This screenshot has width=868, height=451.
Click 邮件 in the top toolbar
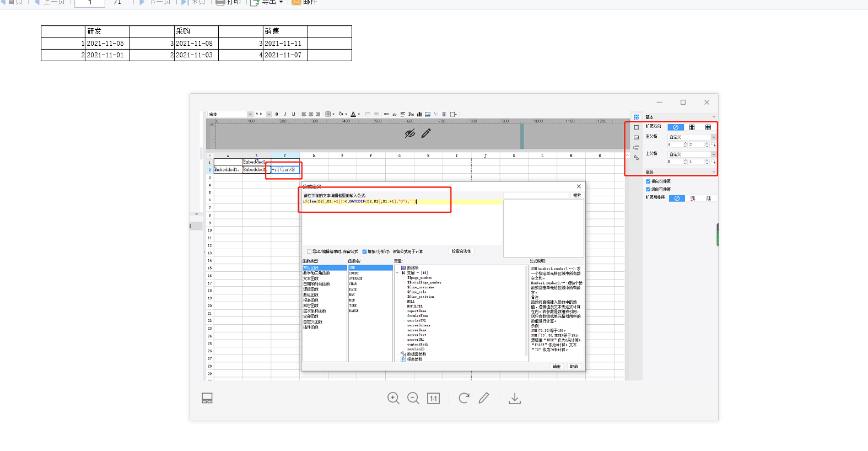coord(305,2)
